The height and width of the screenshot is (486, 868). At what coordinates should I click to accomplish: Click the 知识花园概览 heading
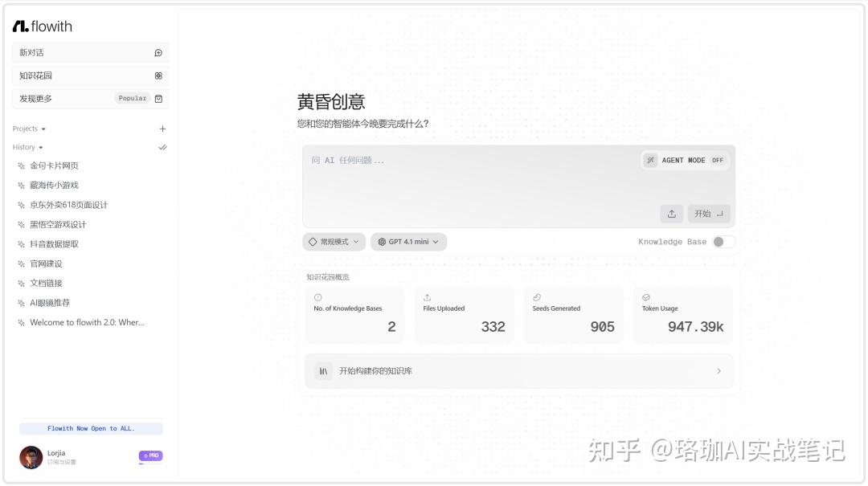click(328, 277)
